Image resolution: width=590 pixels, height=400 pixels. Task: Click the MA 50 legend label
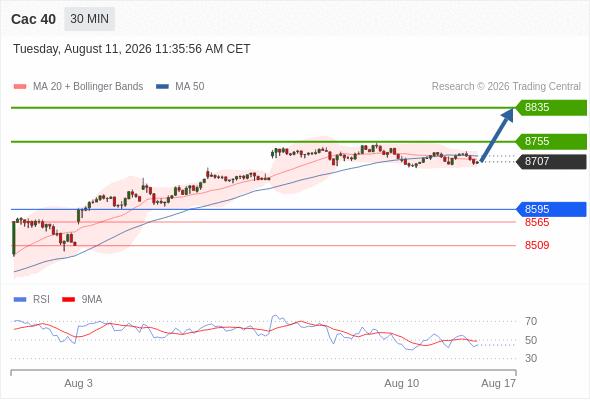click(x=190, y=87)
